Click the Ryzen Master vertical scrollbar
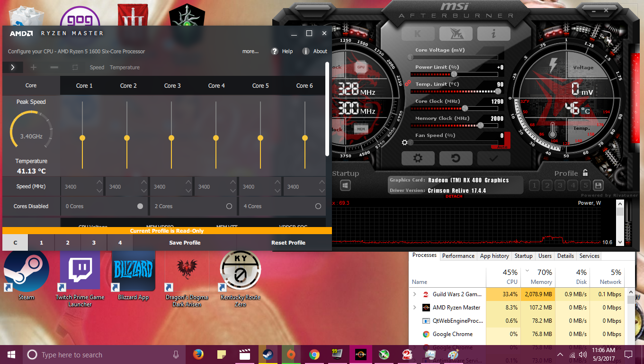644x364 pixels. coord(327,109)
